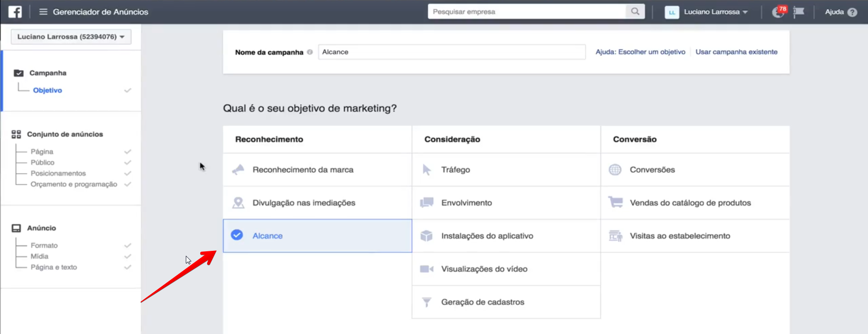Toggle the selected Alcance checkmark
The height and width of the screenshot is (334, 868).
click(x=237, y=235)
